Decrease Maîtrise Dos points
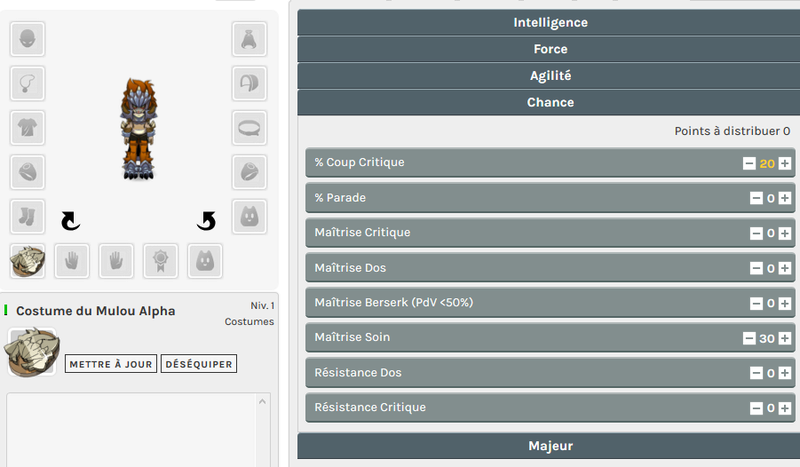Screen dimensions: 800x467 coord(756,268)
